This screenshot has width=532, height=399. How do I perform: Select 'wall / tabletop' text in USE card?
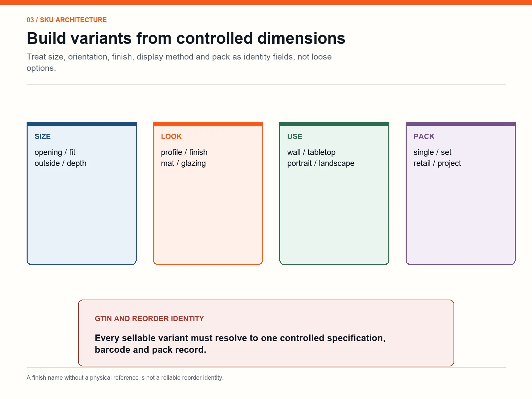[311, 152]
